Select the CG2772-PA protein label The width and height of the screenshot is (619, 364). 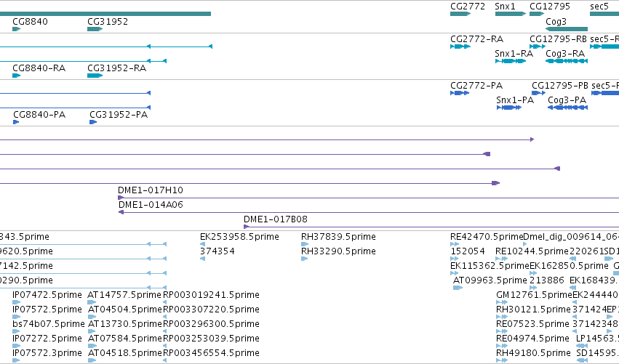click(476, 86)
